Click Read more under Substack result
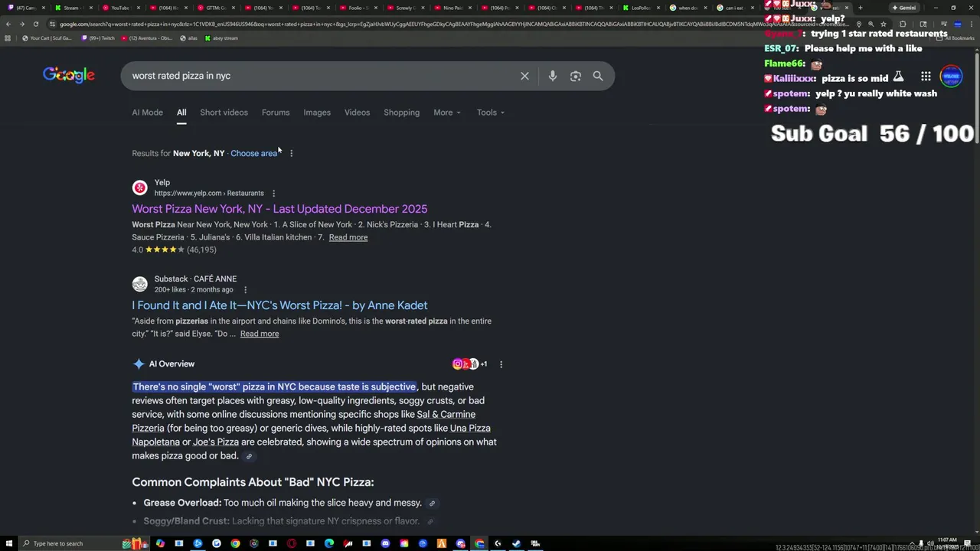The image size is (980, 551). pyautogui.click(x=260, y=334)
